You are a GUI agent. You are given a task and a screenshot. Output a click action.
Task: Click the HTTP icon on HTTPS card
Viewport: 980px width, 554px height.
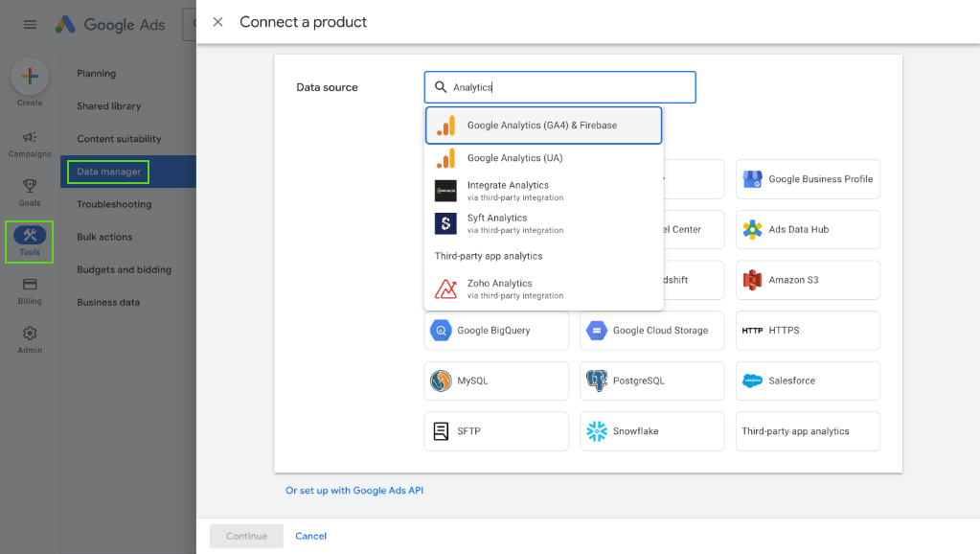pyautogui.click(x=752, y=330)
